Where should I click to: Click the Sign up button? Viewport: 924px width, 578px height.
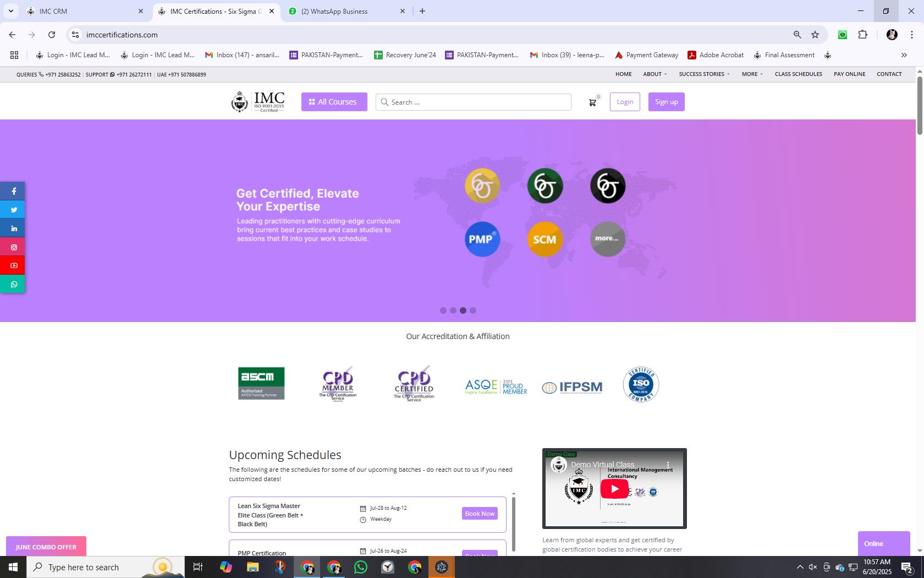coord(666,102)
